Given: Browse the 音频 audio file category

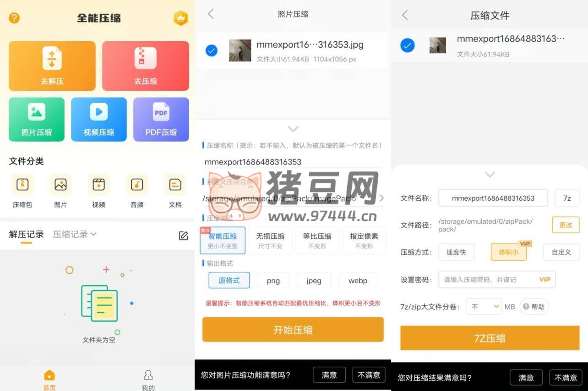Looking at the screenshot, I should coord(137,191).
